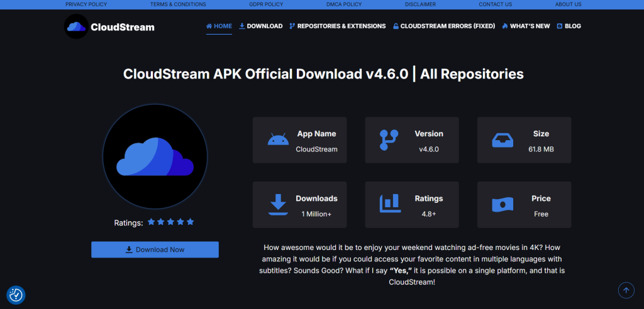
Task: Go to Repositories & Extensions page
Action: (x=338, y=26)
